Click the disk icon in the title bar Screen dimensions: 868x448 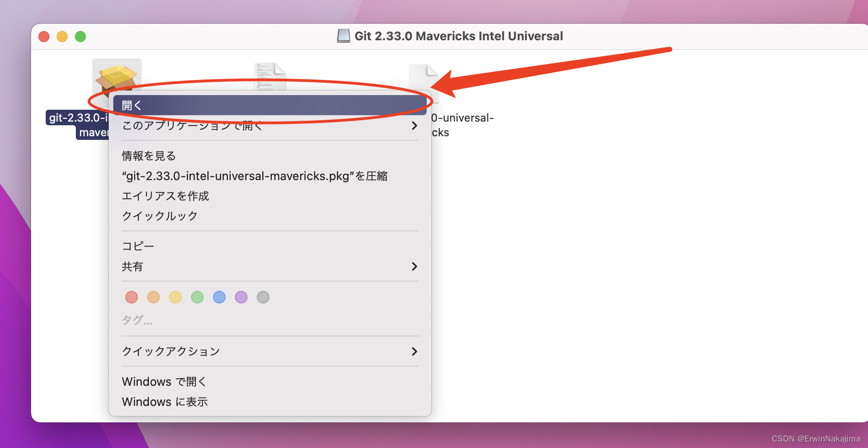coord(344,36)
